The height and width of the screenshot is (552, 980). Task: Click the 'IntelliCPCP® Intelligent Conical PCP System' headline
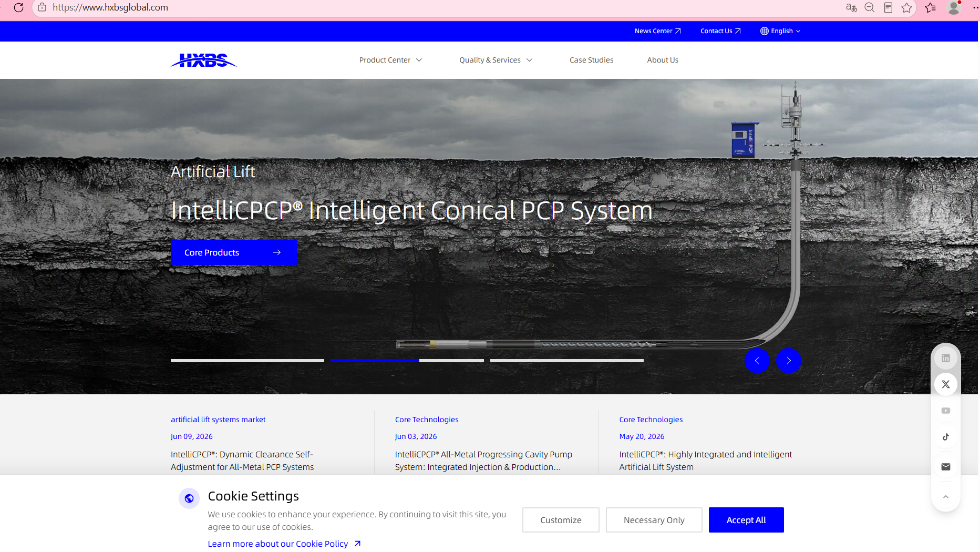(411, 211)
